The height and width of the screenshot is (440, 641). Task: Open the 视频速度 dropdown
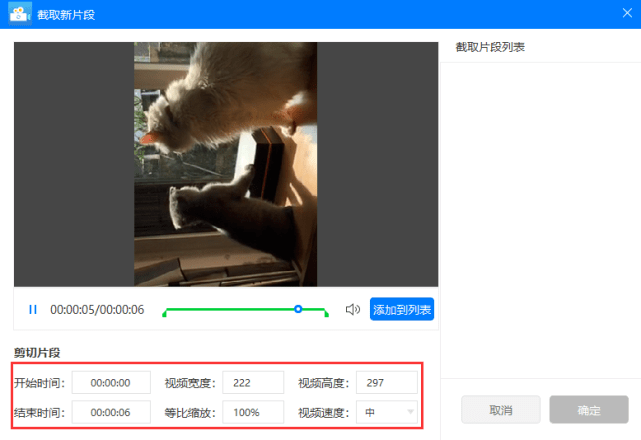[x=387, y=412]
